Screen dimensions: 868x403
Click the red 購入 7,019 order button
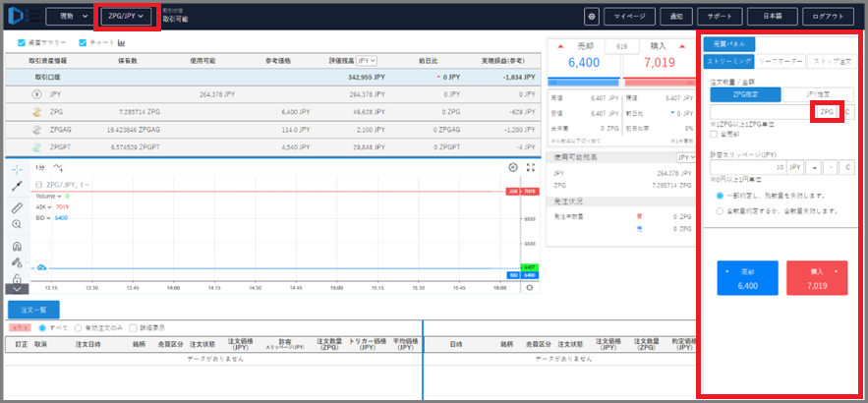(817, 278)
